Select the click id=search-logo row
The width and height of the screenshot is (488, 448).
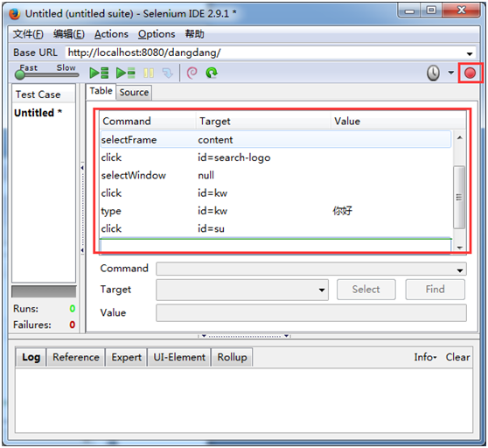tap(275, 157)
